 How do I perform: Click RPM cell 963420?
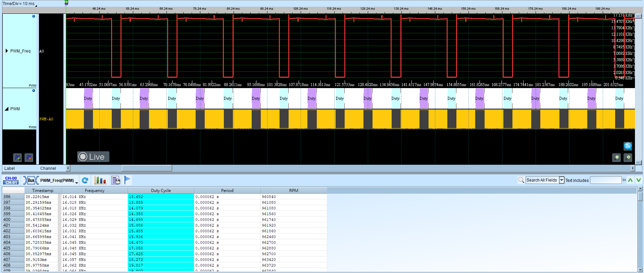pos(294,260)
